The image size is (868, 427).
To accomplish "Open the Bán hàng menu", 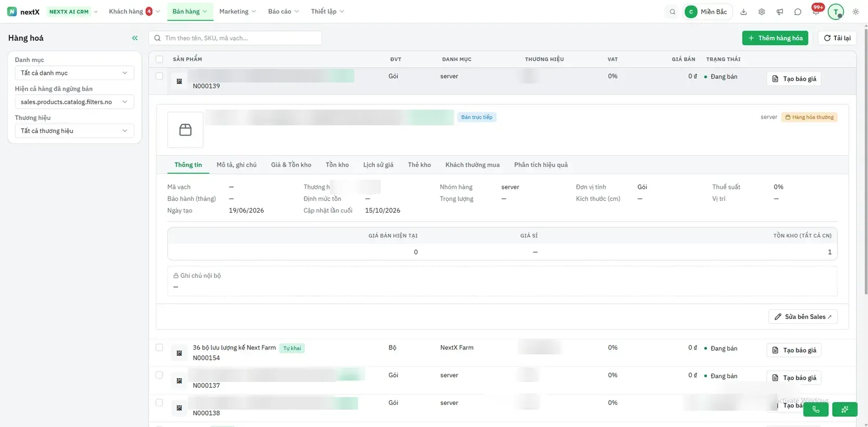I will click(x=190, y=11).
